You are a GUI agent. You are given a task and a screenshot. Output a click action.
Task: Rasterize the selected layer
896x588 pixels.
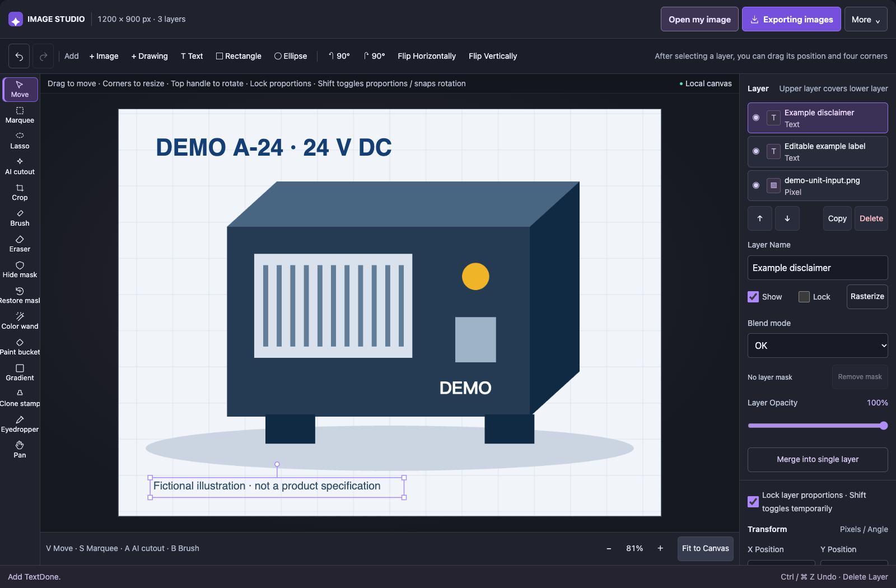[x=867, y=296]
